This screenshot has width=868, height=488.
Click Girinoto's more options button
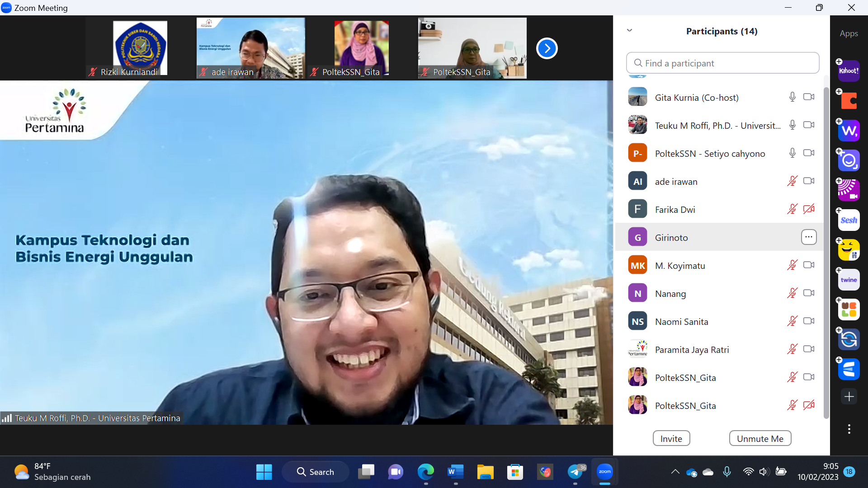[x=808, y=237]
